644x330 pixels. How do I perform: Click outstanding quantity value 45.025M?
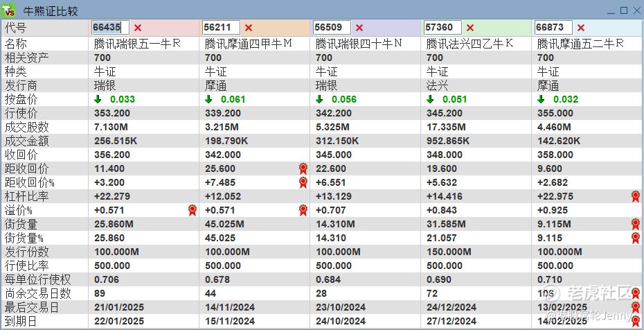[x=224, y=225]
